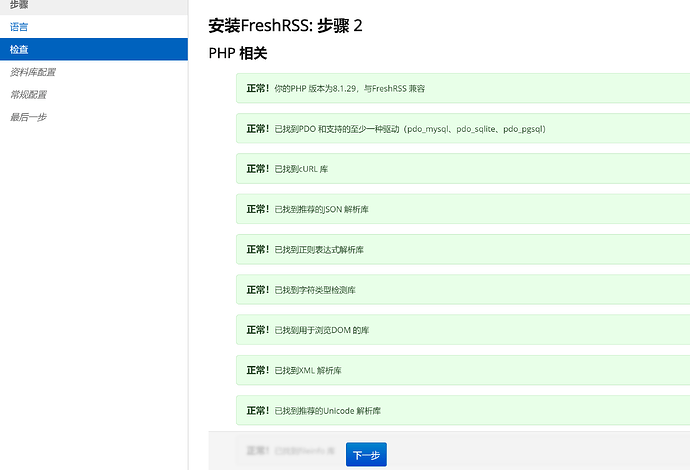Click the 已找到用于浏览DOM 的库 message
This screenshot has width=690, height=470.
pos(463,330)
